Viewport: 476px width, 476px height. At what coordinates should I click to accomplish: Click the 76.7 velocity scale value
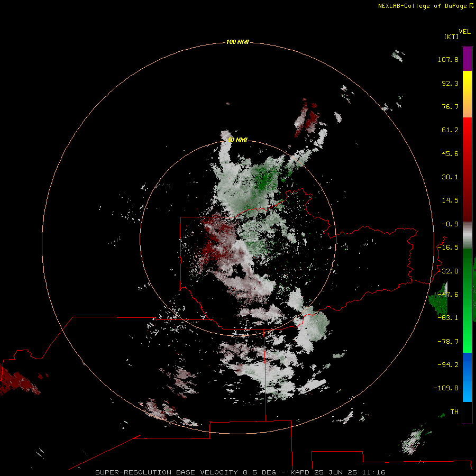(450, 106)
